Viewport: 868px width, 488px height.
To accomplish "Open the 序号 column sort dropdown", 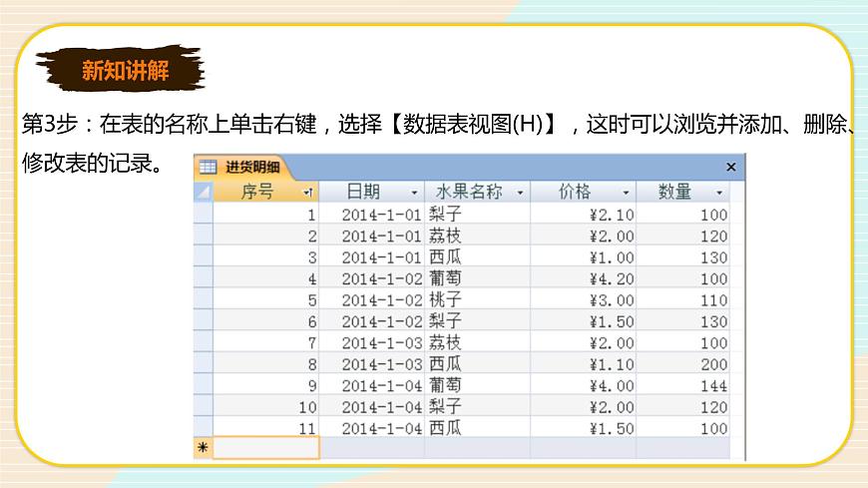I will point(308,193).
